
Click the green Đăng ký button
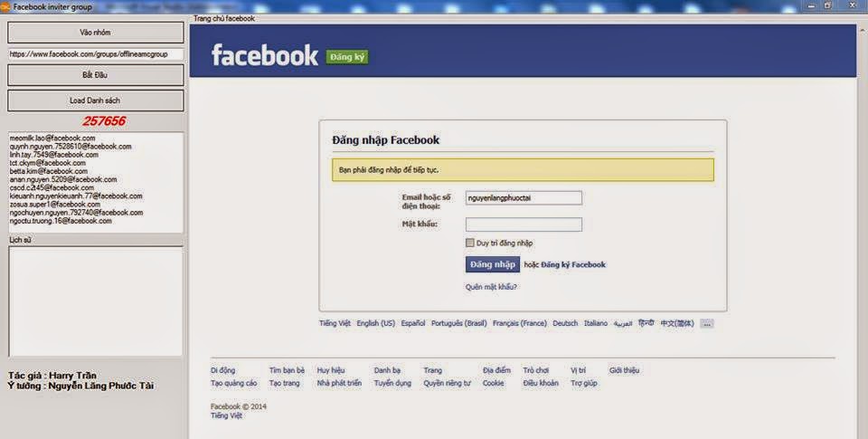coord(346,57)
